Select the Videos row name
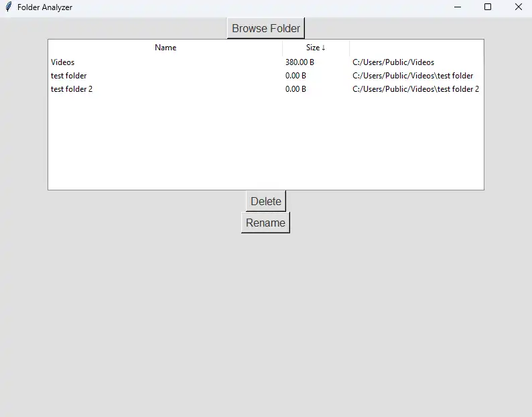532x417 pixels. 63,62
